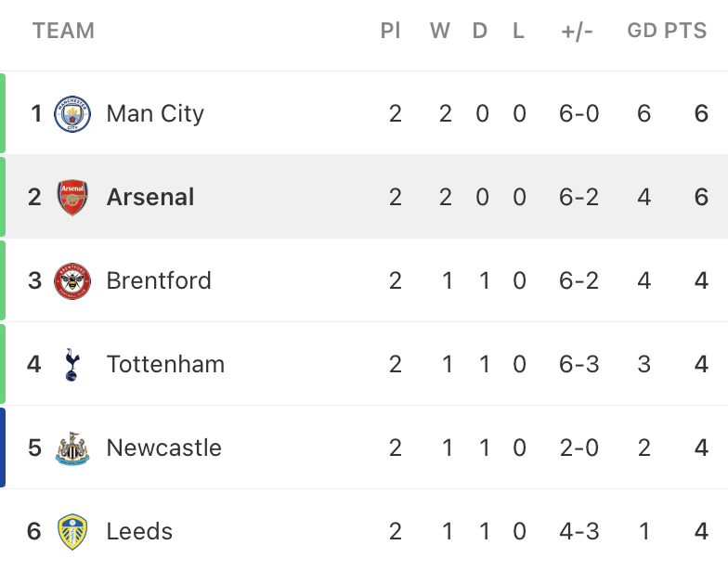Click the Arsenal club crest
Screen dimensions: 728x571
click(x=72, y=198)
